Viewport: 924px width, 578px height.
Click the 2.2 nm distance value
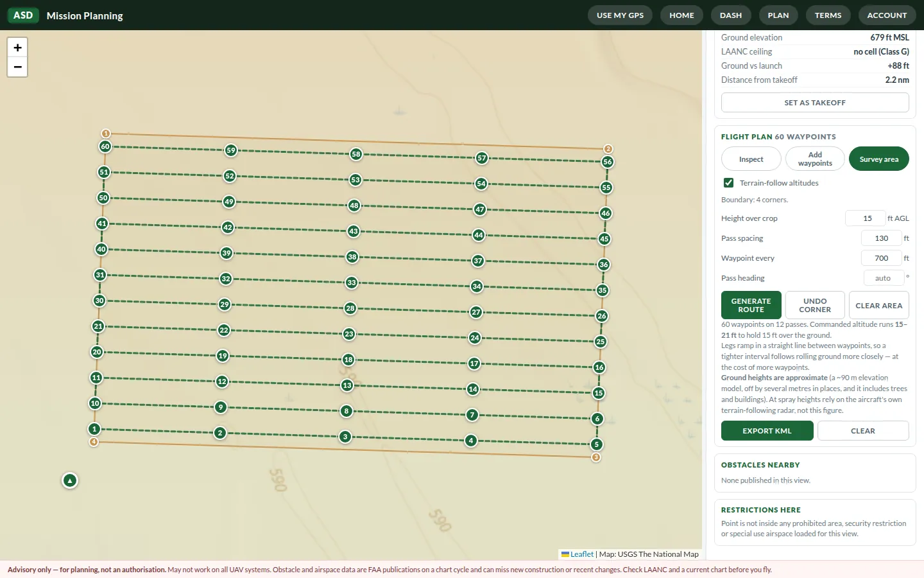897,80
